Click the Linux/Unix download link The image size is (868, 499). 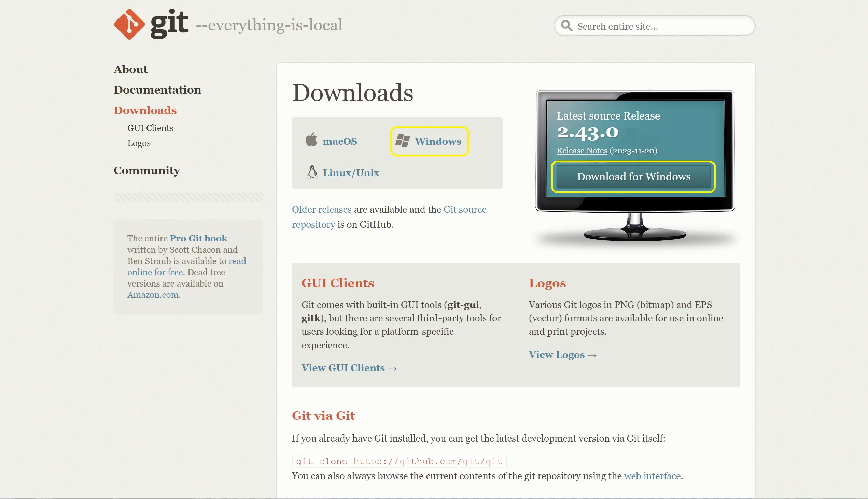click(351, 173)
